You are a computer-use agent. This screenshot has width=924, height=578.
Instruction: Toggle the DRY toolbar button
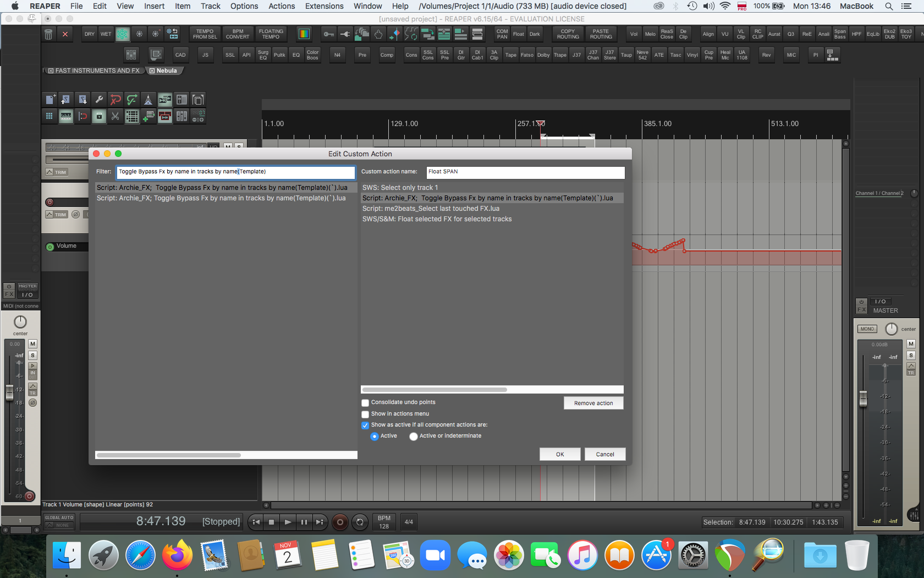[90, 34]
